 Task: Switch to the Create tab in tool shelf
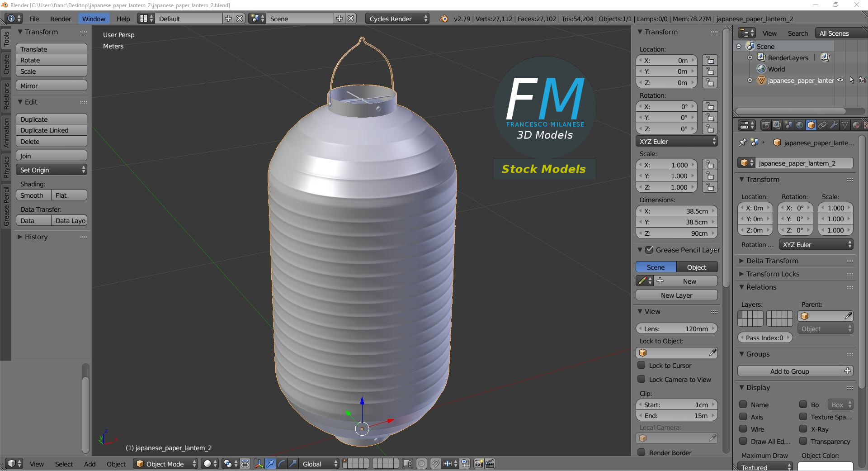[6, 64]
